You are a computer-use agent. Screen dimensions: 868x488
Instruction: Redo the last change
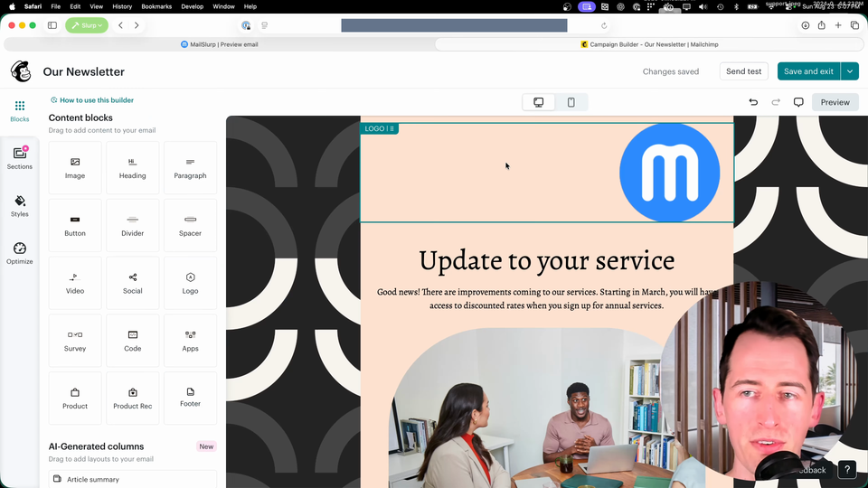776,102
